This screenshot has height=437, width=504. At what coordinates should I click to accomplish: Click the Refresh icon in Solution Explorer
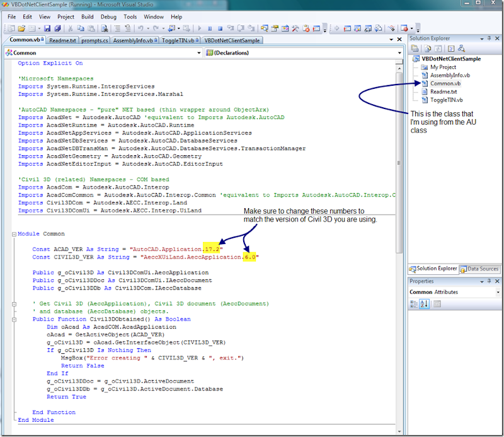[x=437, y=47]
